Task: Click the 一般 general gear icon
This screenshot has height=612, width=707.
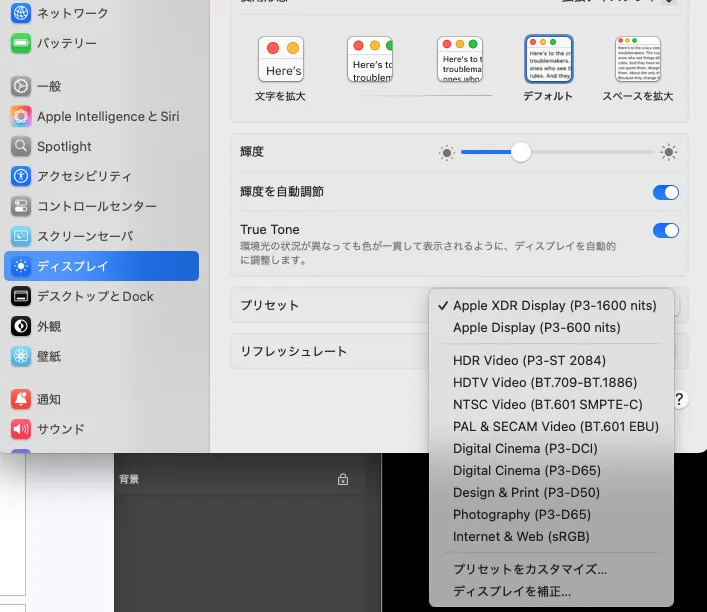Action: coord(21,86)
